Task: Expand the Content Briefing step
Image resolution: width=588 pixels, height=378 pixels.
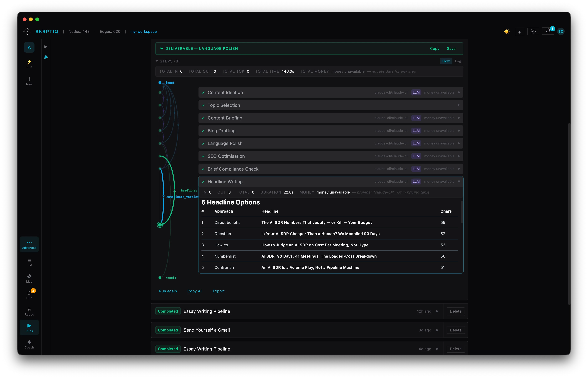Action: tap(331, 118)
